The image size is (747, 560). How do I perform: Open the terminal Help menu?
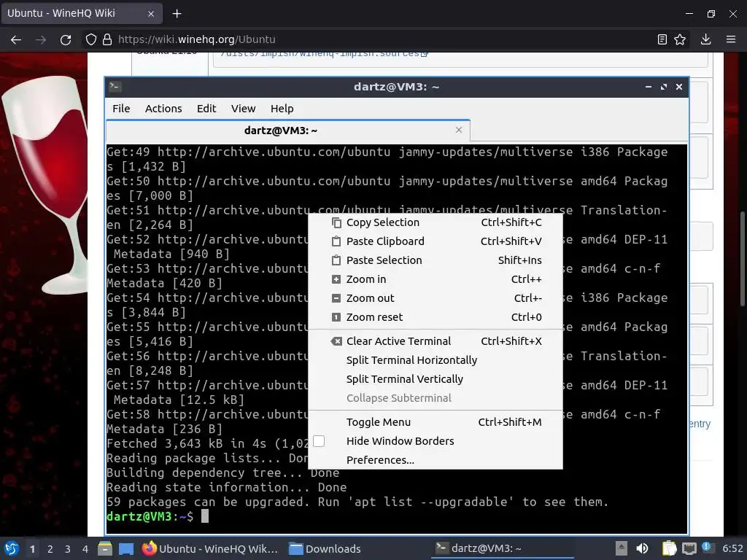pyautogui.click(x=282, y=109)
